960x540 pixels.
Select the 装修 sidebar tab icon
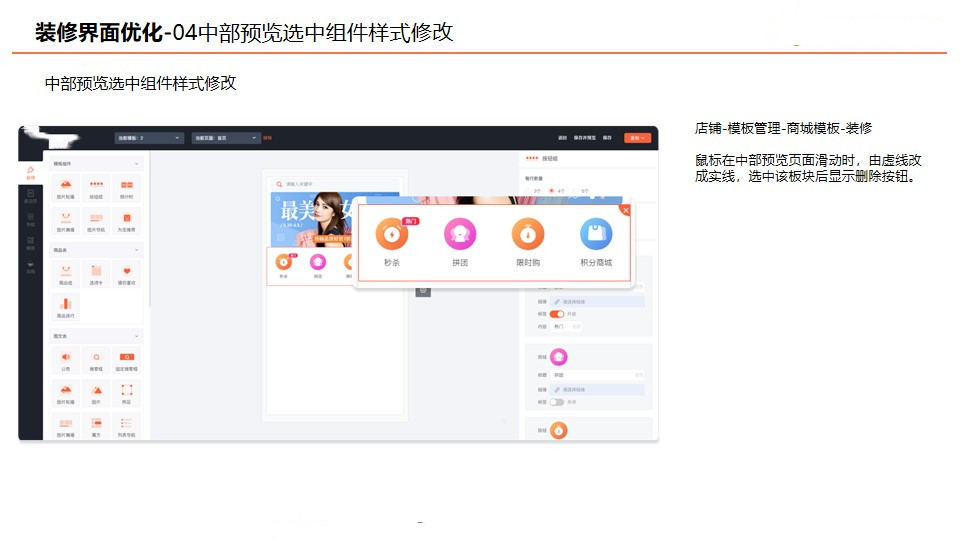coord(30,173)
